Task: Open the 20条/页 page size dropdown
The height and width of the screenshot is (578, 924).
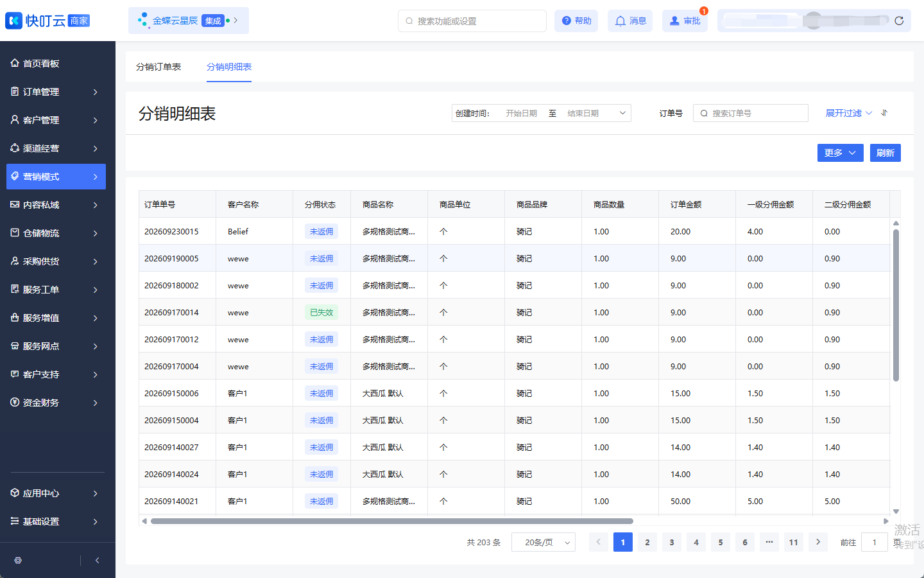Action: 543,542
